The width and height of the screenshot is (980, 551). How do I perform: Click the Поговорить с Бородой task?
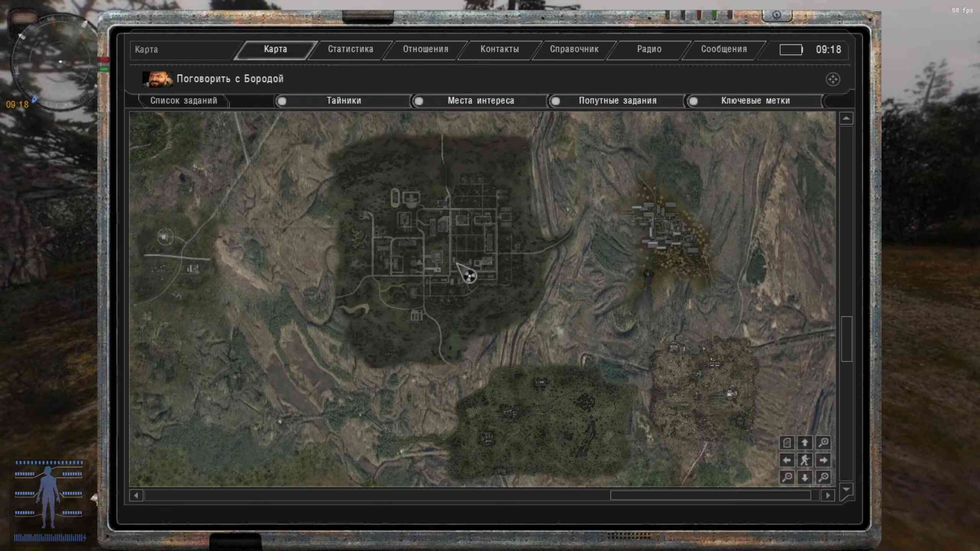230,79
